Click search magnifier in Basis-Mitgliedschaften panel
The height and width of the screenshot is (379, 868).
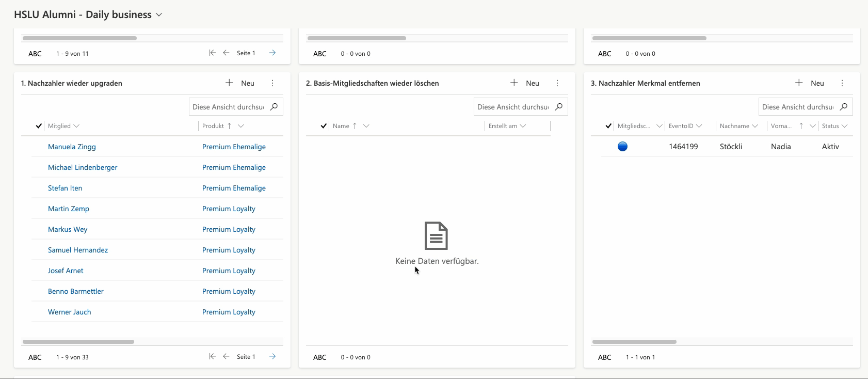coord(559,107)
